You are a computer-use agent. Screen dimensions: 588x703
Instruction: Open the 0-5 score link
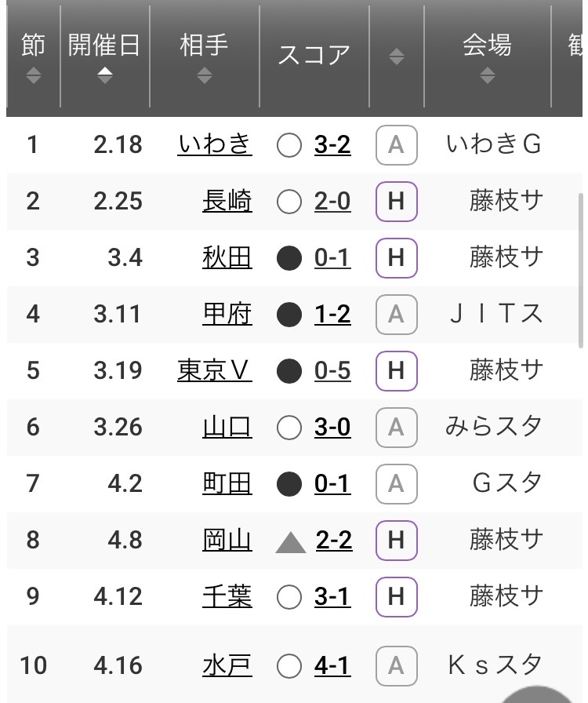[332, 371]
